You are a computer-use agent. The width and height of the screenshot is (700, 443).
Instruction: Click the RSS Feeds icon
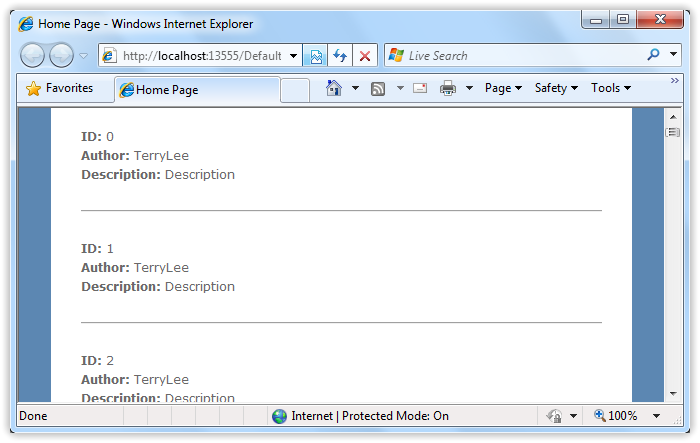(378, 89)
